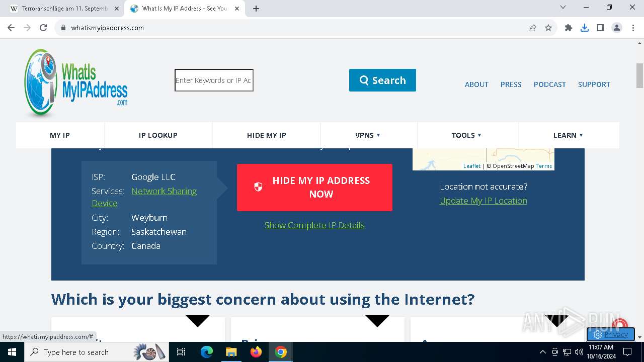Open the notification center icon
The width and height of the screenshot is (644, 362).
tap(627, 352)
